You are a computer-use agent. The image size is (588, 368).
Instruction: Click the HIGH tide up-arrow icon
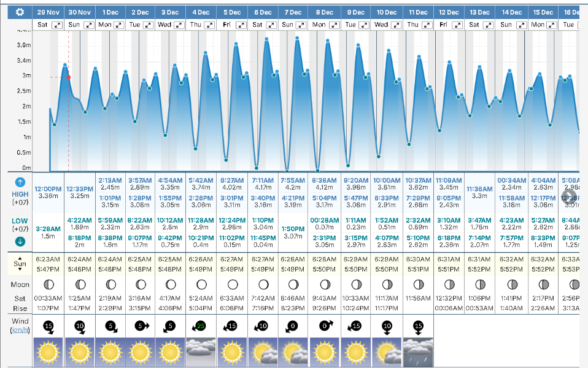coord(20,182)
